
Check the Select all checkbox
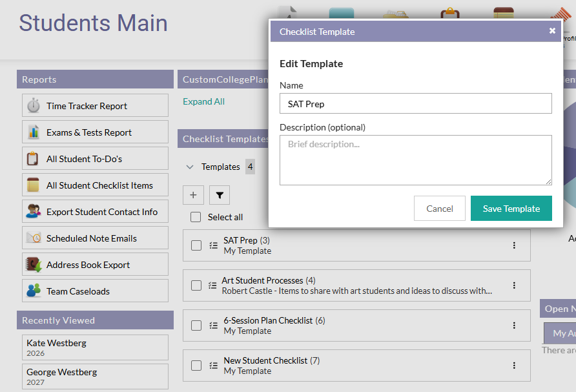[x=196, y=217]
